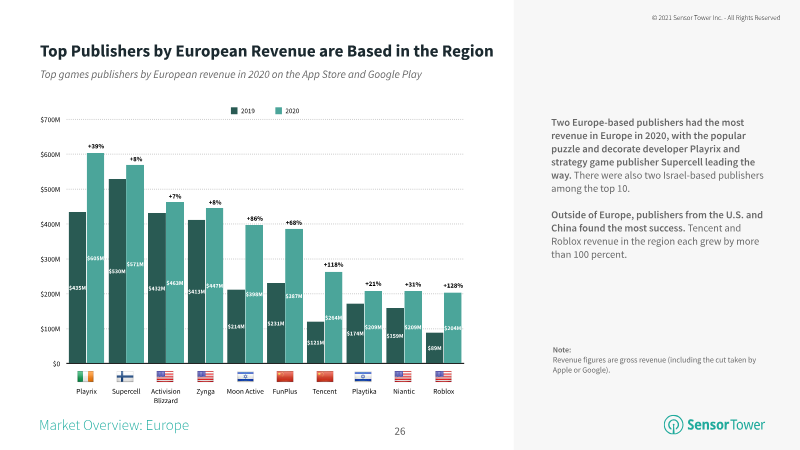Click the FunPlus publisher label
Viewport: 800px width, 450px height.
285,391
